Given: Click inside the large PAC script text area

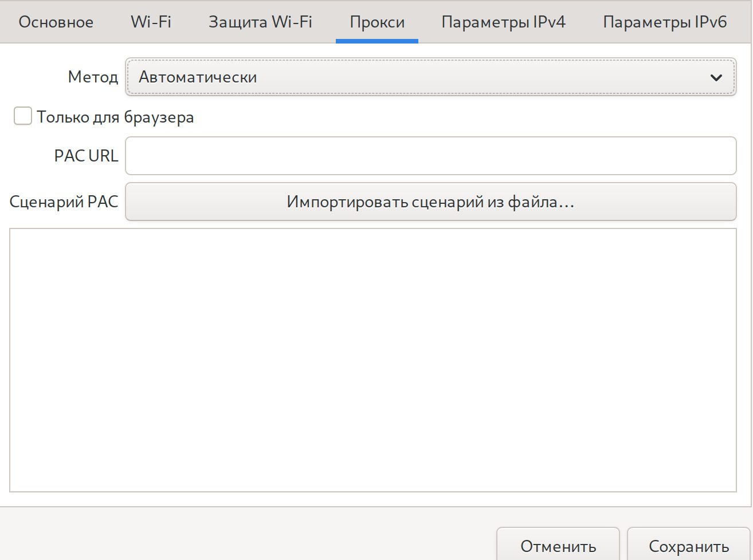Looking at the screenshot, I should (372, 360).
